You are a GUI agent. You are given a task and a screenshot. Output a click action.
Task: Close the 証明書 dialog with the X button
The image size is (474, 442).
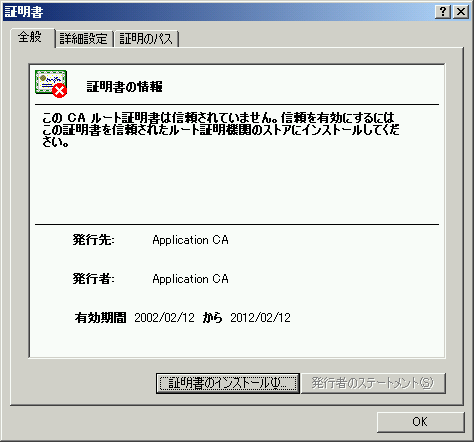(461, 12)
